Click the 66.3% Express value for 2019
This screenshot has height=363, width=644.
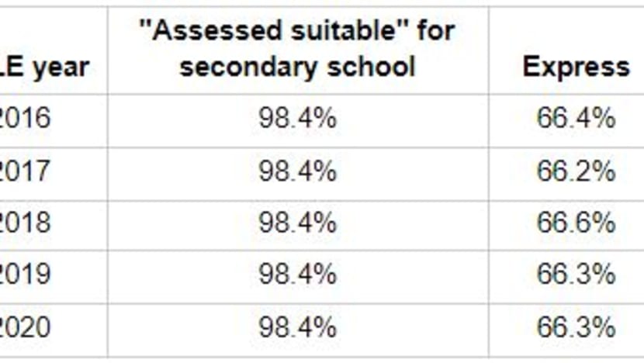point(576,275)
